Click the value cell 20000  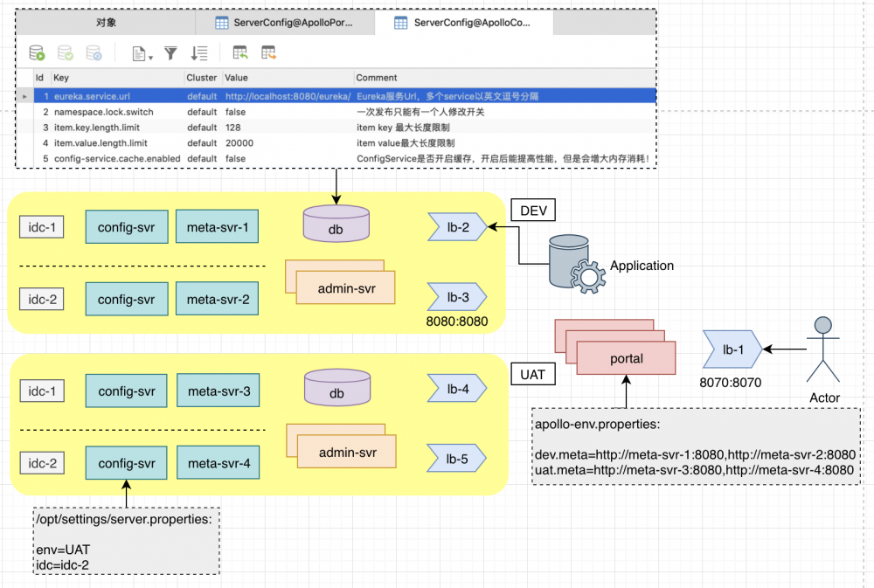[x=288, y=143]
